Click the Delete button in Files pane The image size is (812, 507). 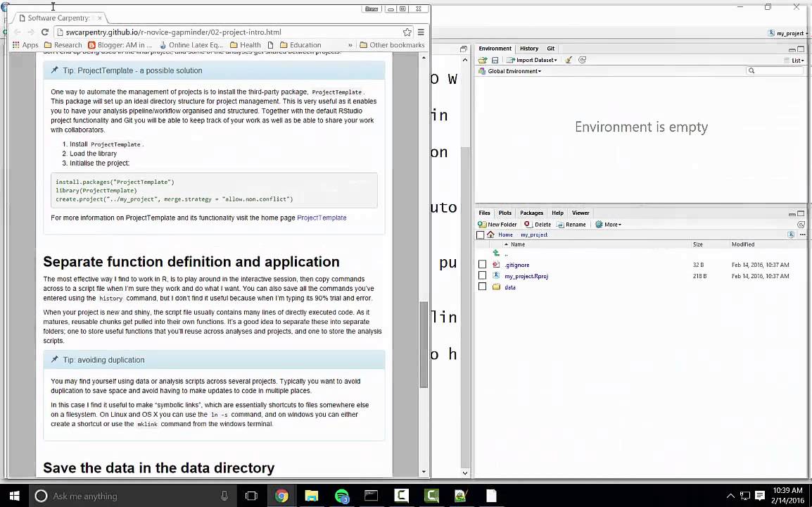pos(538,225)
